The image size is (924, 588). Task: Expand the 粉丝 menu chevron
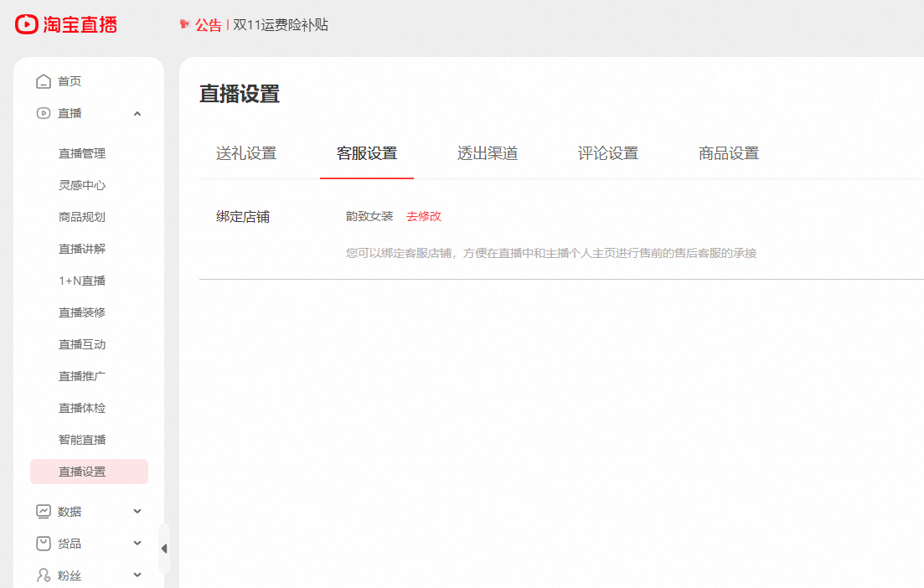coord(137,575)
